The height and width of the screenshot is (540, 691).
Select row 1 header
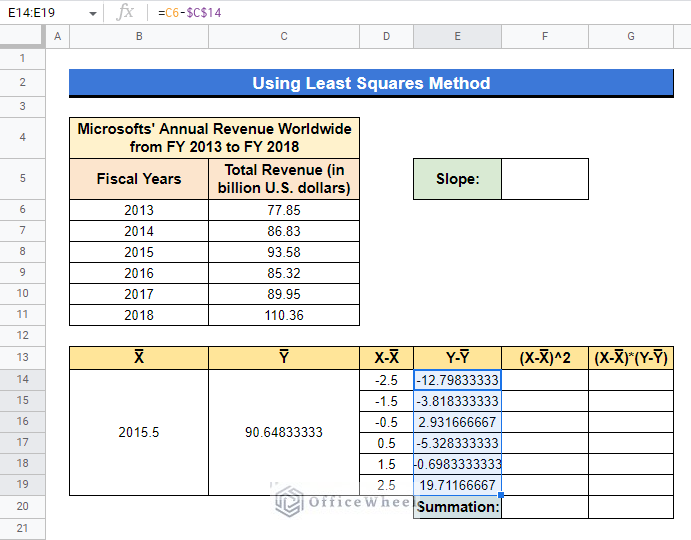(x=22, y=58)
